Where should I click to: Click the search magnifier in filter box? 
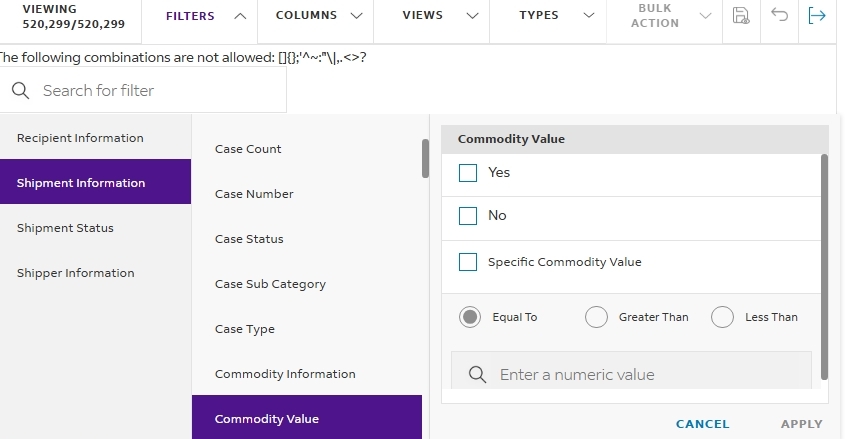pyautogui.click(x=21, y=90)
